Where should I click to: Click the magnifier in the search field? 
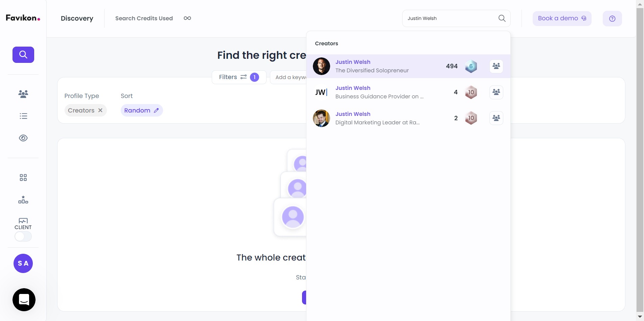[x=502, y=18]
